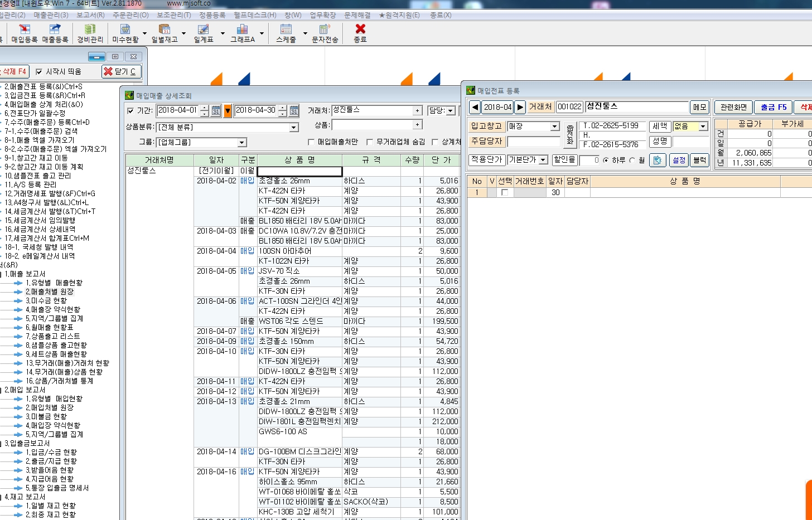
Task: Toggle the 시작시 띄움 checkbox
Action: (x=39, y=71)
